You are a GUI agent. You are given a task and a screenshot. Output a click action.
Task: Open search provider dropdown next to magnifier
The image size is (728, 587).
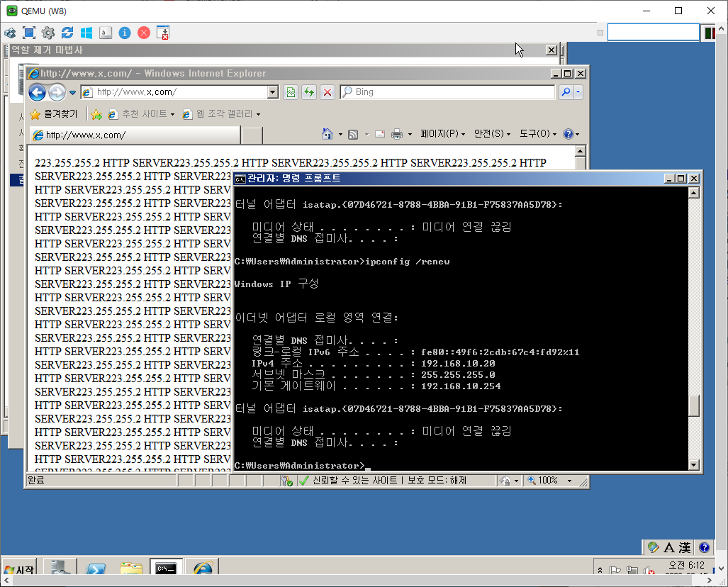[x=578, y=92]
